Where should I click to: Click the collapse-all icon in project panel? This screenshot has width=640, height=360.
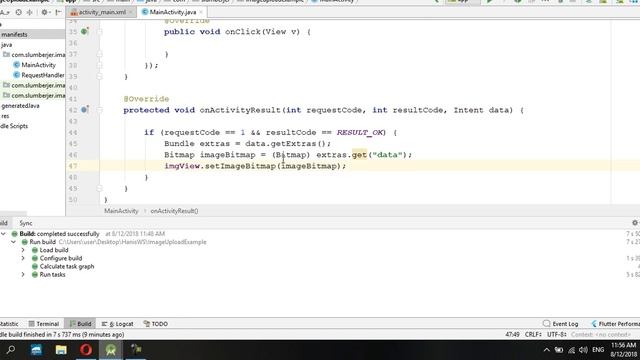coord(29,12)
